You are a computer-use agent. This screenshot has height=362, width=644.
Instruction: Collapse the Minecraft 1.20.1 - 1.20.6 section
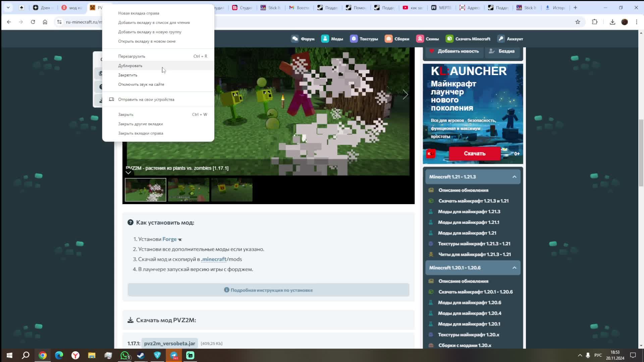473,268
